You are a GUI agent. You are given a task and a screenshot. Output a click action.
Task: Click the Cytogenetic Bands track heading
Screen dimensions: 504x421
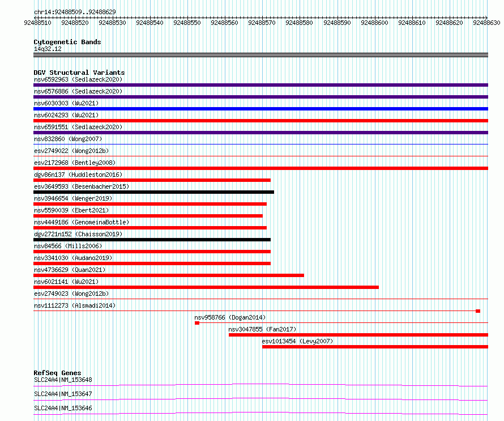pyautogui.click(x=67, y=42)
